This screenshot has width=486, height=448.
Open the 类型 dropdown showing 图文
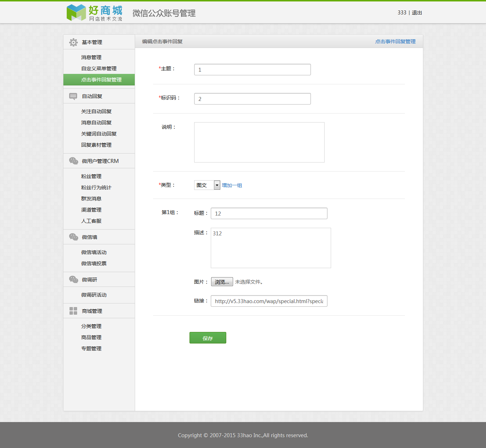point(207,185)
